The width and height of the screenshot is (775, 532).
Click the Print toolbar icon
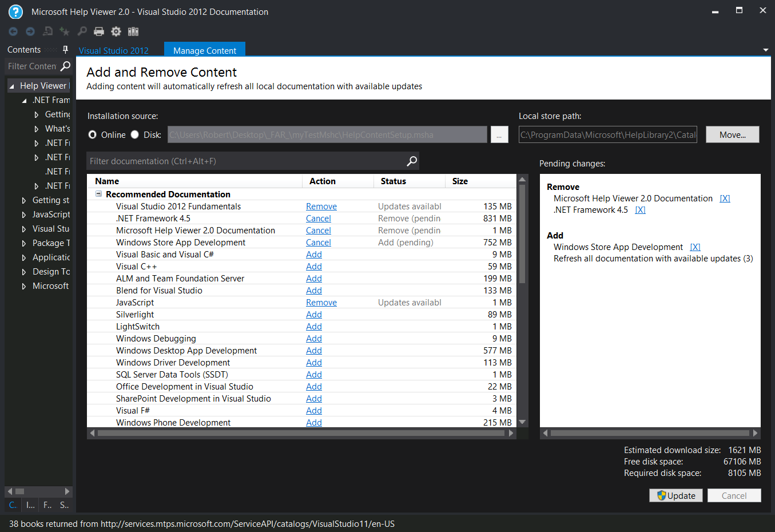click(x=99, y=31)
